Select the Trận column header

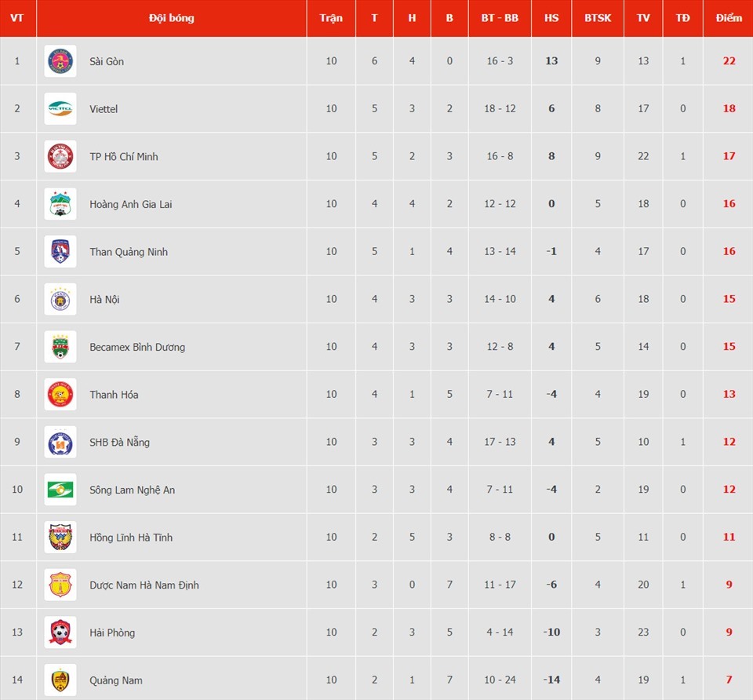[331, 18]
